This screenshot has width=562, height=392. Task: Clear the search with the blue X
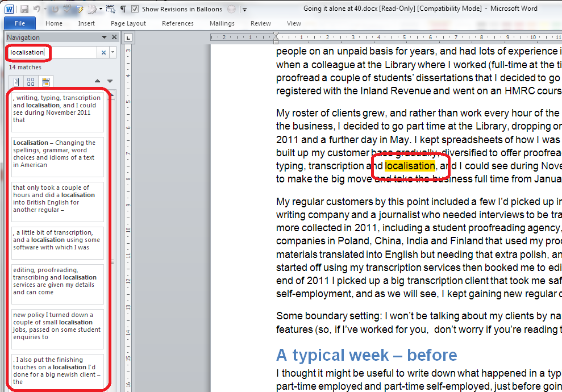pos(103,52)
